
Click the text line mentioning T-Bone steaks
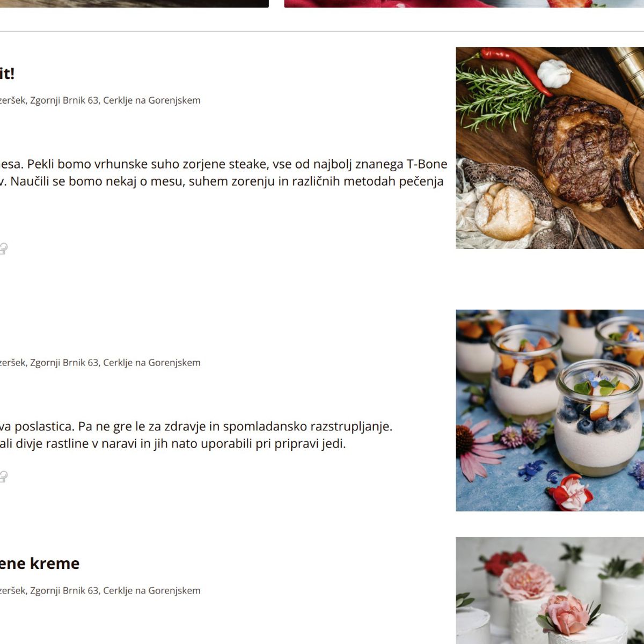click(224, 164)
